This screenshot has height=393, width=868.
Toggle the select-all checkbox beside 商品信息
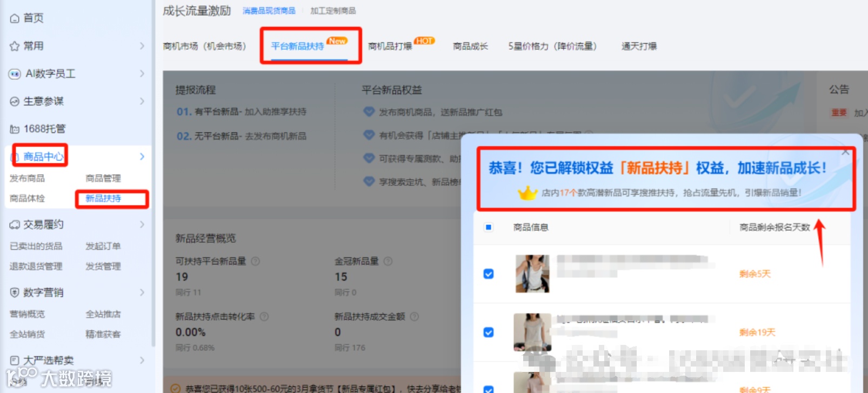click(489, 227)
